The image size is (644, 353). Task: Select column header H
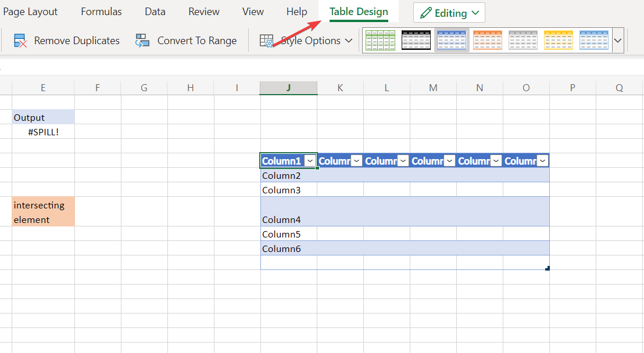click(x=191, y=88)
